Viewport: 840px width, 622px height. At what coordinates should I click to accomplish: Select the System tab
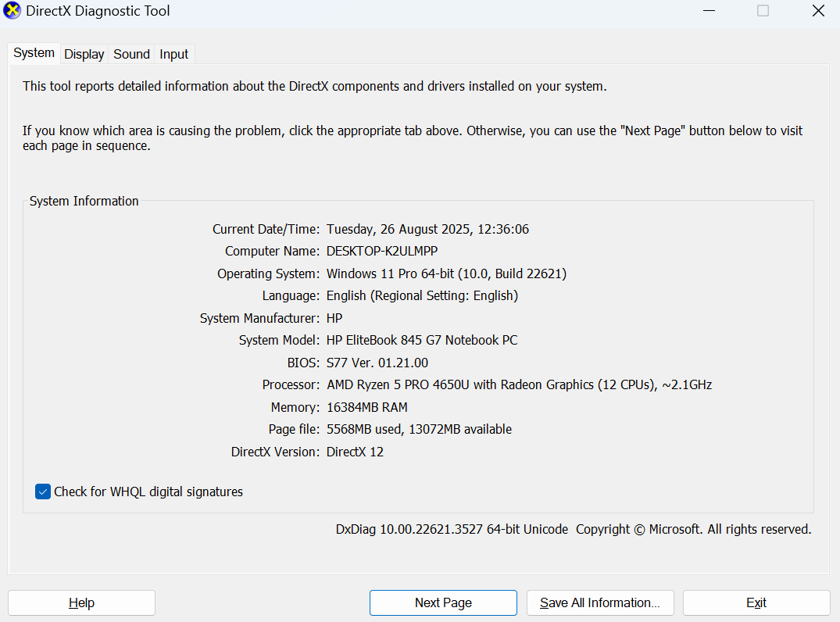(34, 53)
